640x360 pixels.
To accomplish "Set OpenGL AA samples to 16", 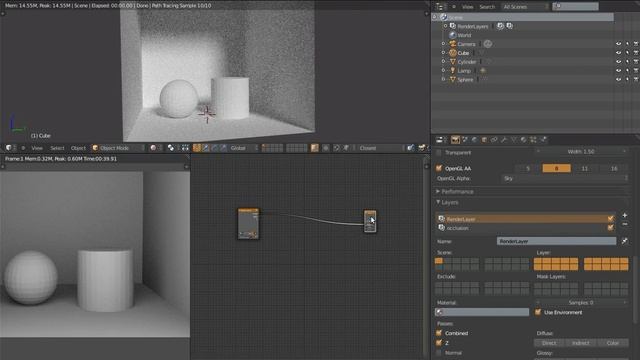I will [x=614, y=168].
